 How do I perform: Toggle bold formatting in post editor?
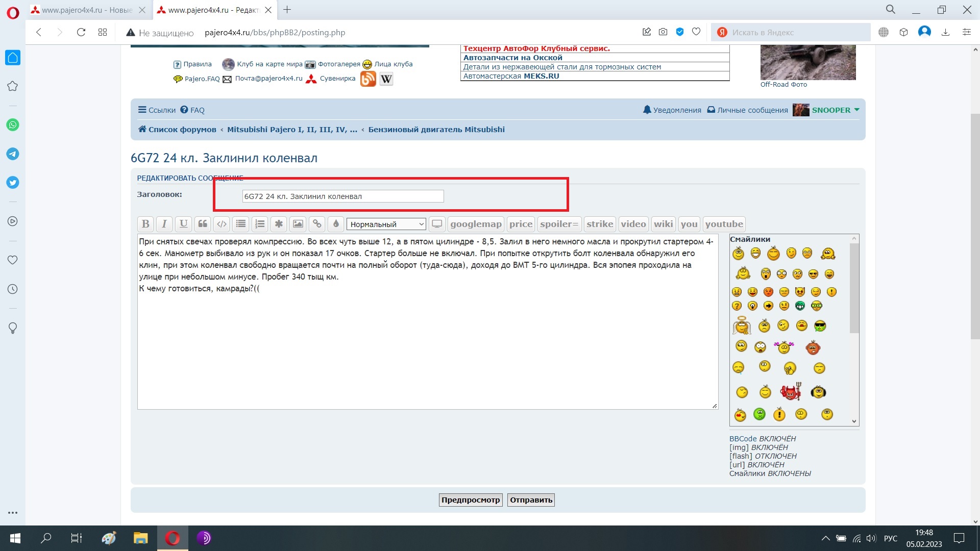click(x=145, y=224)
